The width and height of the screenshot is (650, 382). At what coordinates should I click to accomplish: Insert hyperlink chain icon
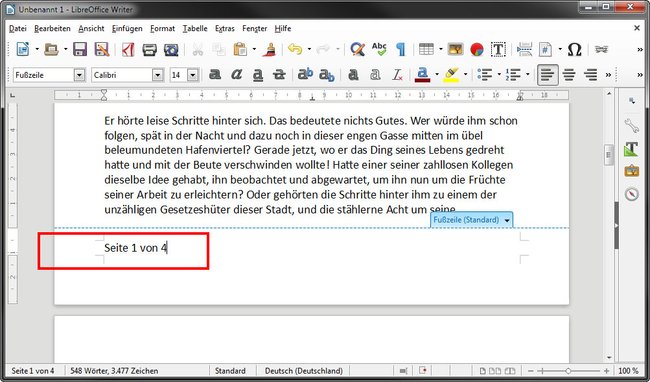click(601, 49)
